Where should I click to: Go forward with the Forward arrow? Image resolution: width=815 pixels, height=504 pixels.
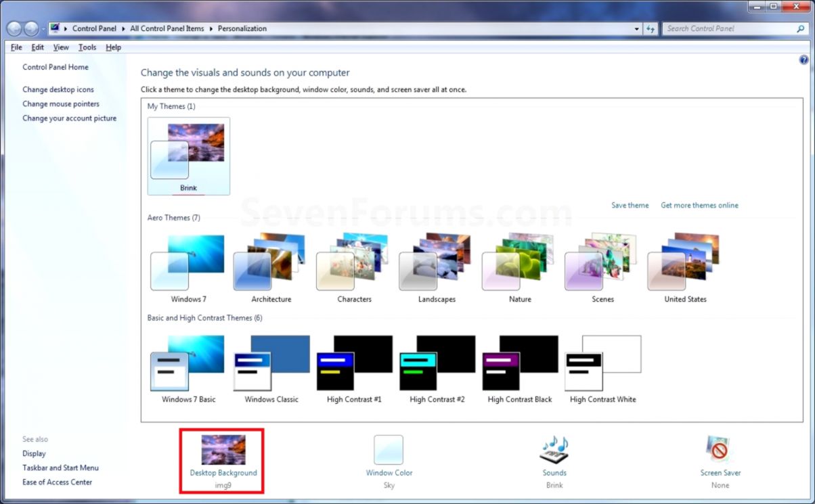click(31, 29)
